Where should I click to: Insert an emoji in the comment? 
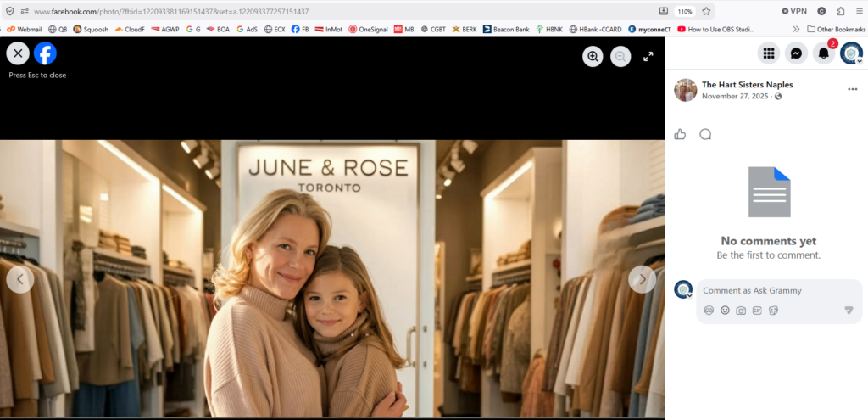[726, 311]
